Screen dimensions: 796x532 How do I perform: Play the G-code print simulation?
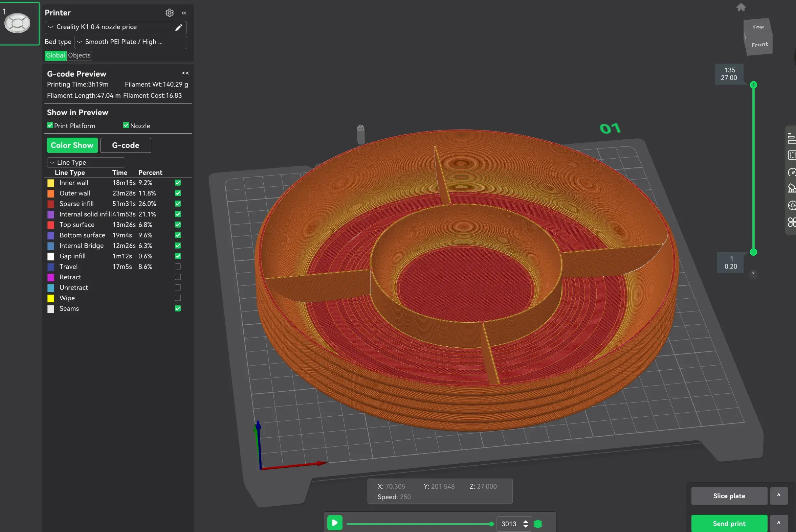335,523
